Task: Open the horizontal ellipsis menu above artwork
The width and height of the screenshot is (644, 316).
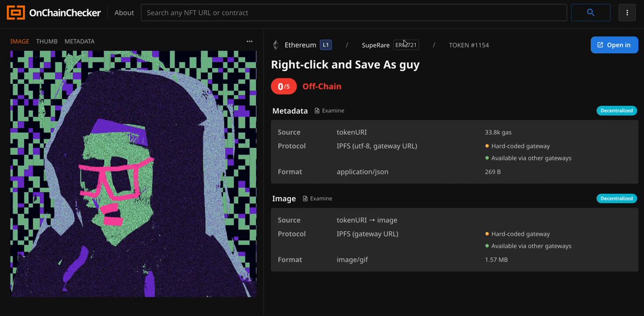Action: tap(250, 41)
